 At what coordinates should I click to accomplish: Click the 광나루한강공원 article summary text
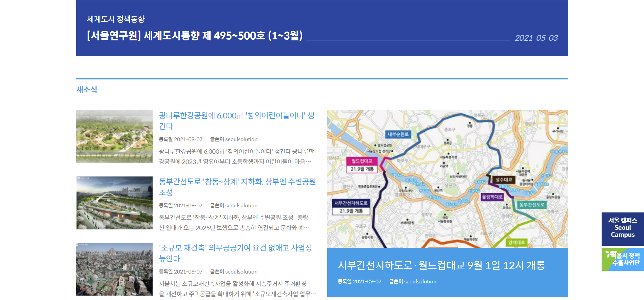(x=236, y=156)
